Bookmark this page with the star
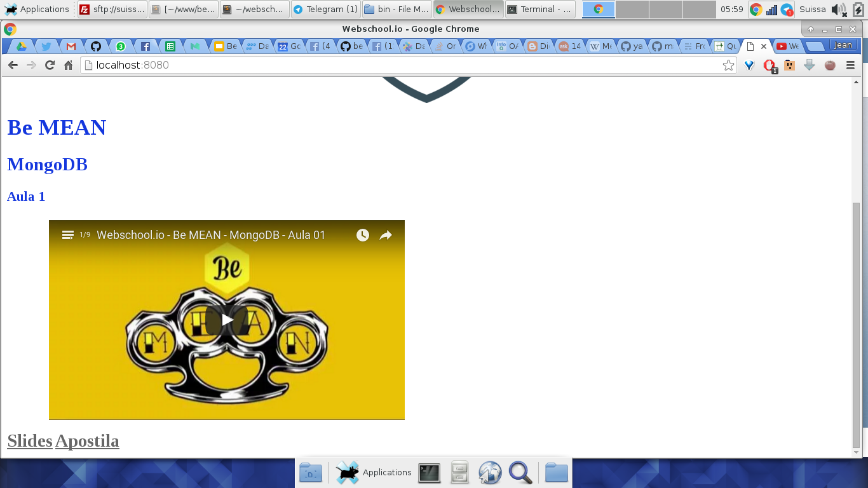Image resolution: width=868 pixels, height=488 pixels. tap(728, 65)
